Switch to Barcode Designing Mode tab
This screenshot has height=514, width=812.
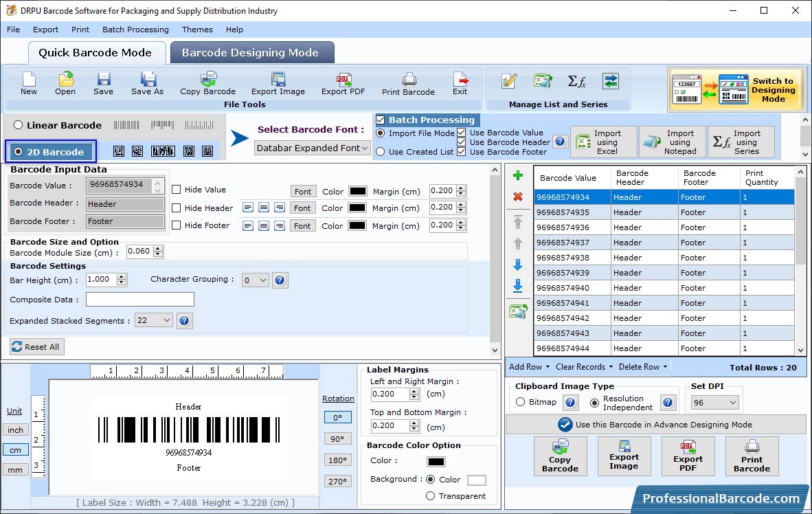[252, 52]
